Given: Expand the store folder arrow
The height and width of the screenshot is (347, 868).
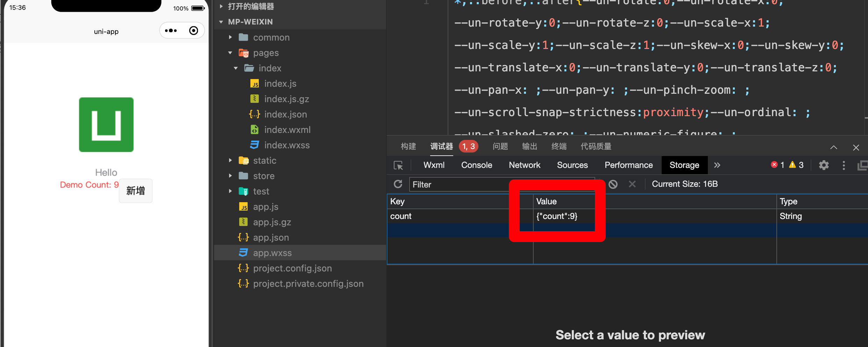Looking at the screenshot, I should pos(230,176).
